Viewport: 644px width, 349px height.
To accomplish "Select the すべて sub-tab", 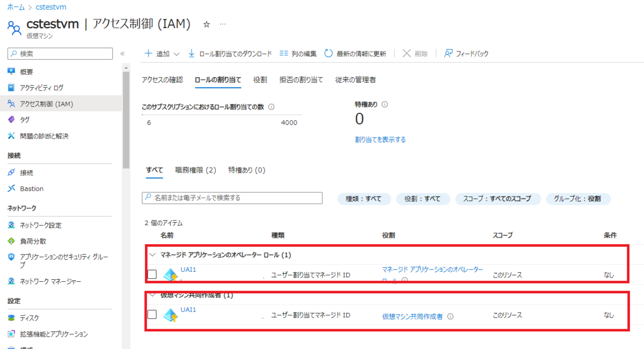I will point(155,170).
